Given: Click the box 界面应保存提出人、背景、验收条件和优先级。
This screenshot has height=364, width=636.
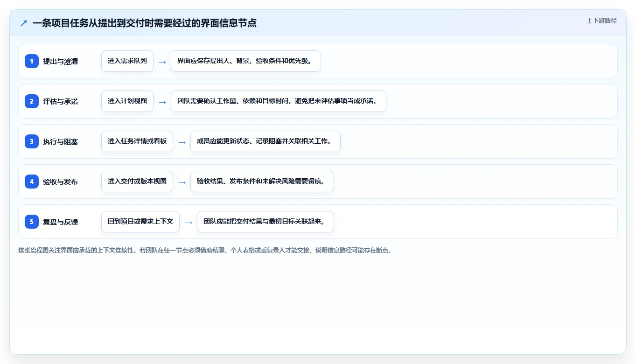Looking at the screenshot, I should click(x=246, y=61).
